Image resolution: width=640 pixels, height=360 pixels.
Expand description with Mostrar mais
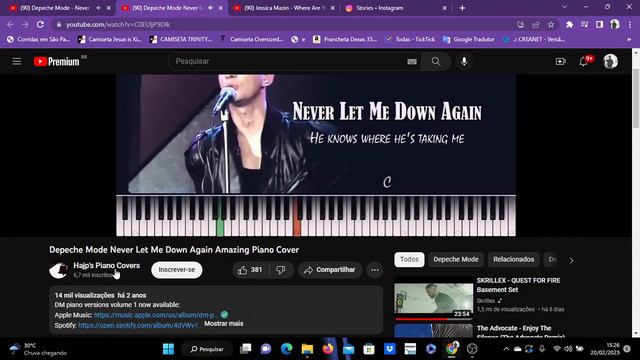tap(224, 324)
